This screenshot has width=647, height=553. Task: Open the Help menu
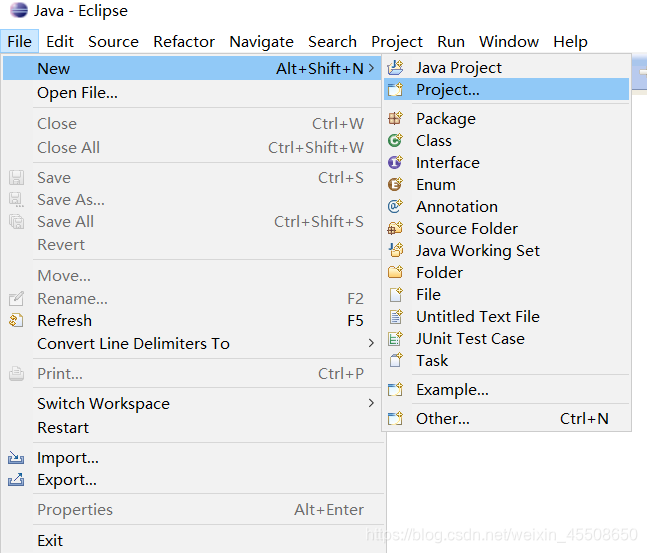570,41
